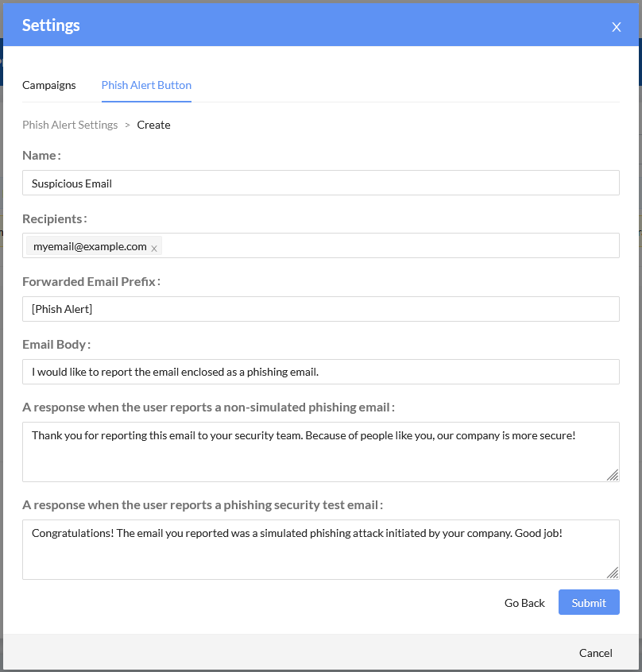Remove the myemail@example.com recipient chip
642x672 pixels.
pos(154,249)
